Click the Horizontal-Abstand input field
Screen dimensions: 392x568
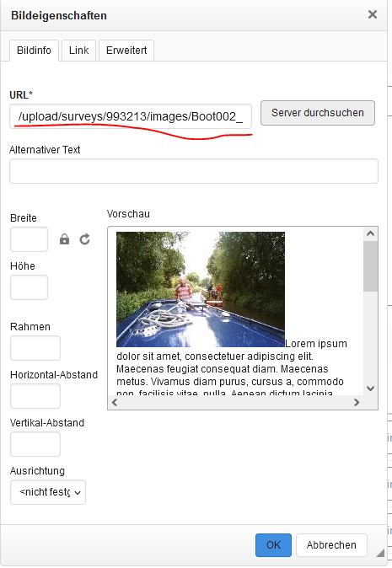pyautogui.click(x=35, y=396)
